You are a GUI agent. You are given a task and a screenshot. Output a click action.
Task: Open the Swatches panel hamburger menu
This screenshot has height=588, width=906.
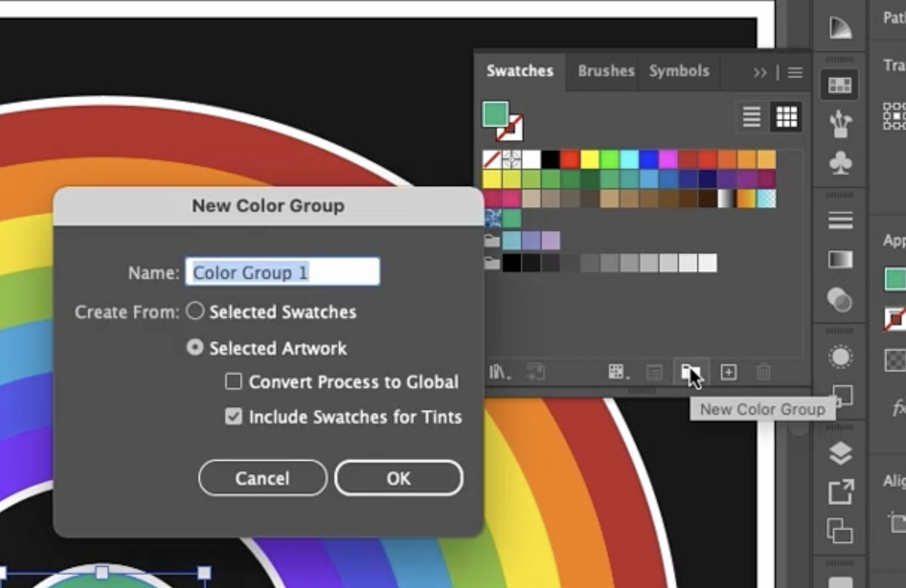tap(796, 72)
